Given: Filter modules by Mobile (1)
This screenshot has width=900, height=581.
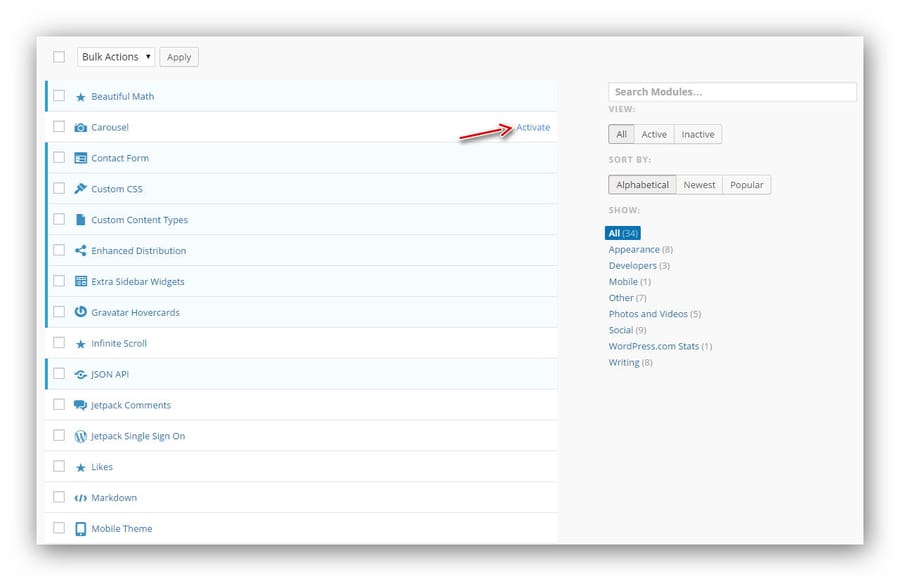Looking at the screenshot, I should pos(630,282).
